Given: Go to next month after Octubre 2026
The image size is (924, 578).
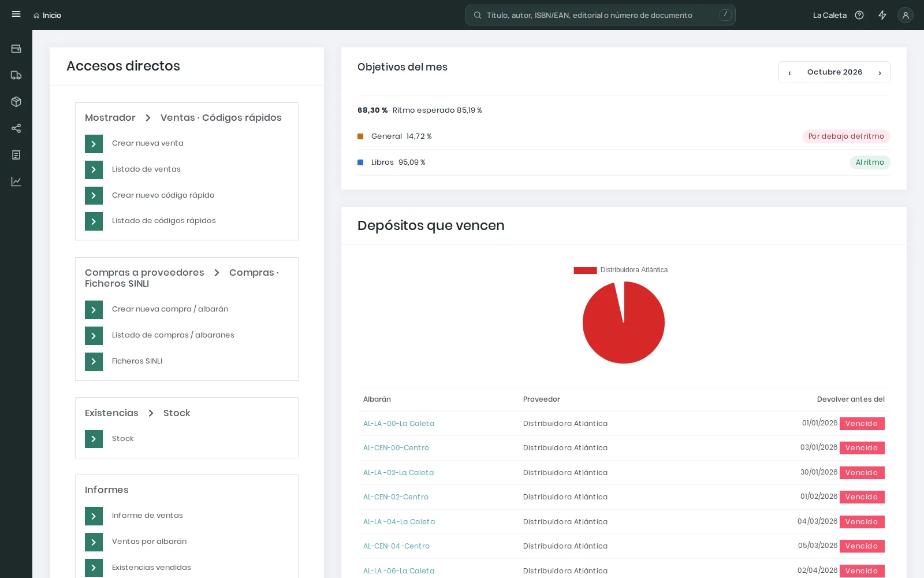Looking at the screenshot, I should 880,72.
